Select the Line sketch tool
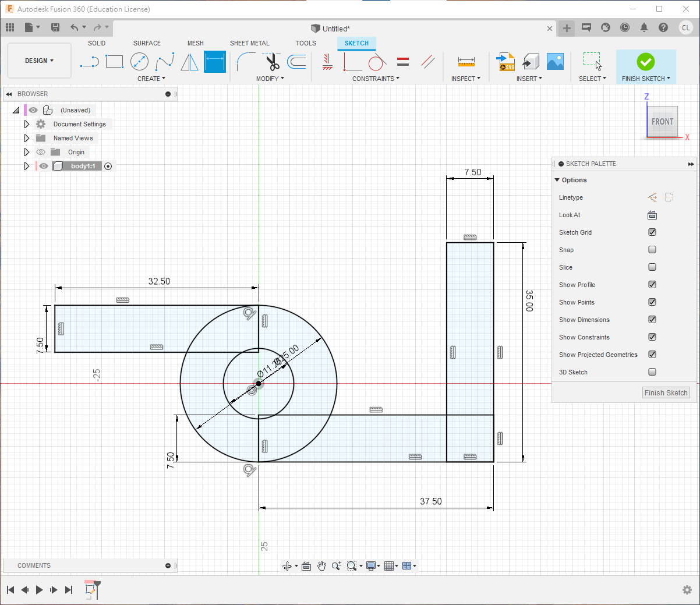This screenshot has height=605, width=700. (x=89, y=62)
